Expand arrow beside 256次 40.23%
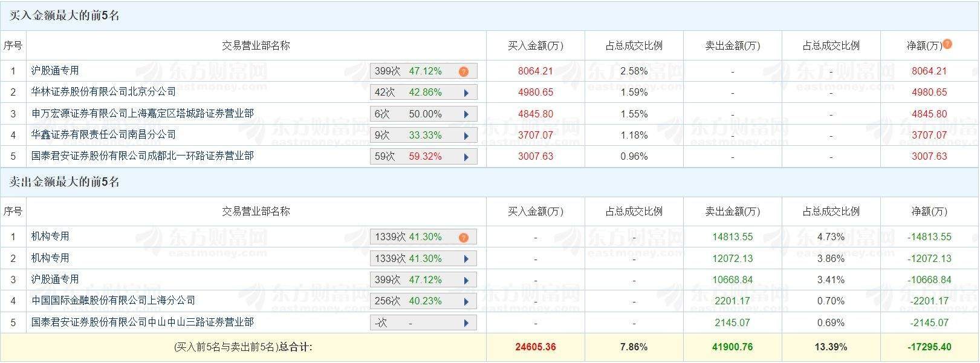The image size is (980, 363). pyautogui.click(x=466, y=301)
